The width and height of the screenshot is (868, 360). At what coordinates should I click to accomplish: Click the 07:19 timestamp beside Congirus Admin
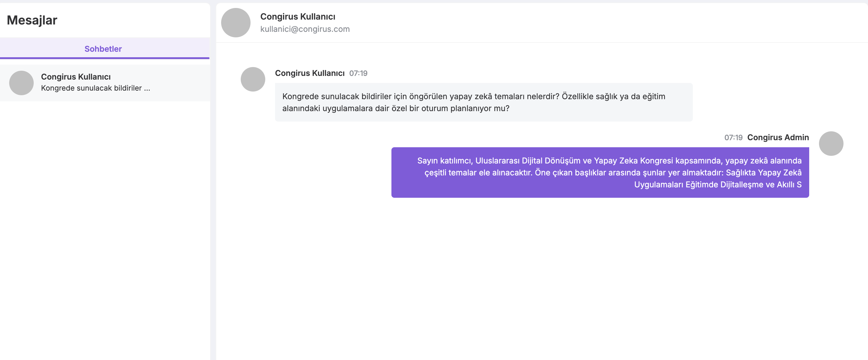point(733,137)
